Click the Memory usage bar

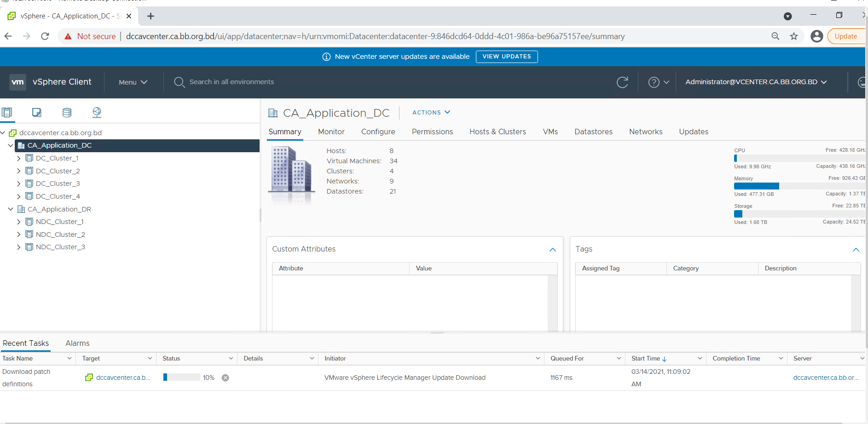(x=799, y=186)
